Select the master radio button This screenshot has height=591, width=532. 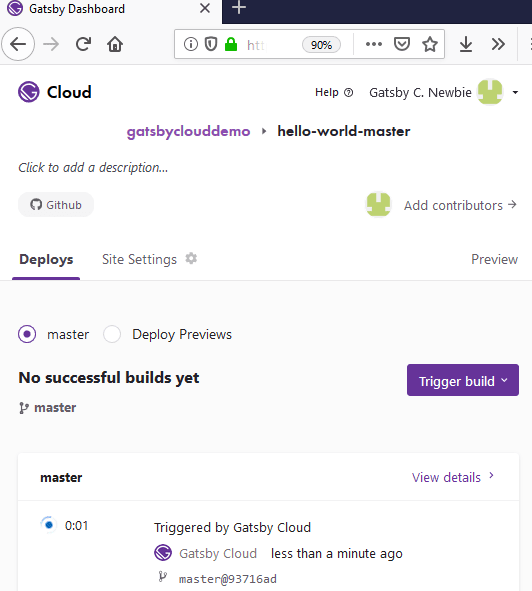point(27,334)
